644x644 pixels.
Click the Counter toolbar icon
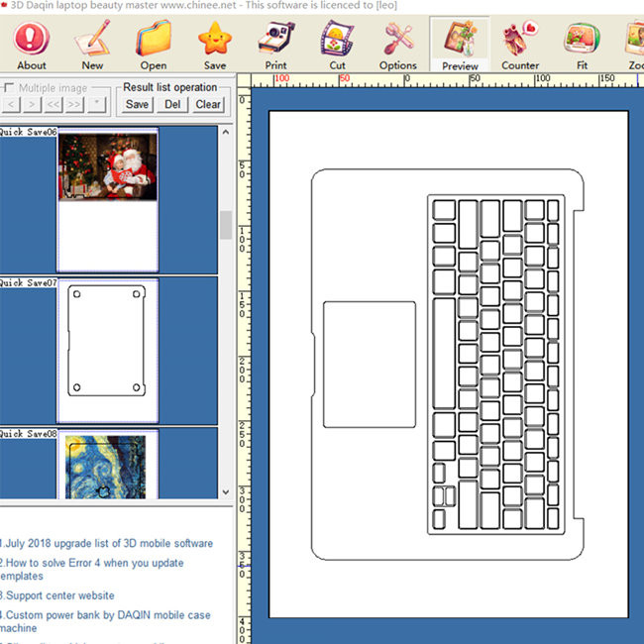point(520,45)
